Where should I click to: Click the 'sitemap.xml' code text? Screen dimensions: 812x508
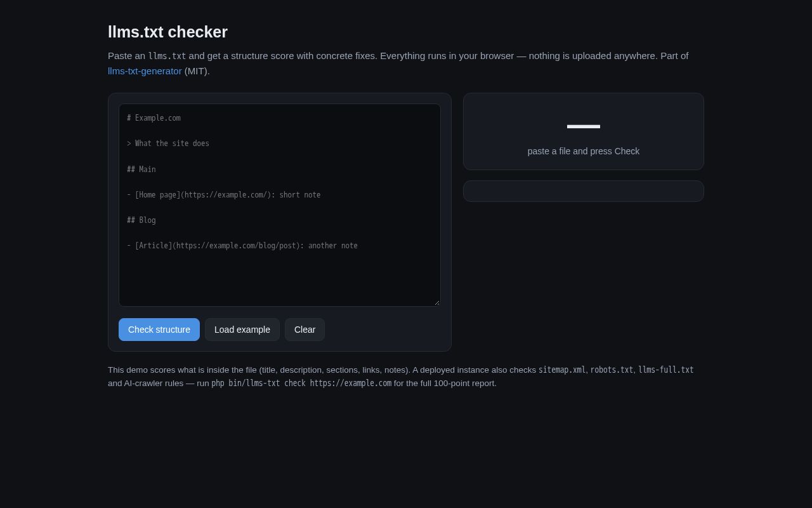tap(562, 370)
